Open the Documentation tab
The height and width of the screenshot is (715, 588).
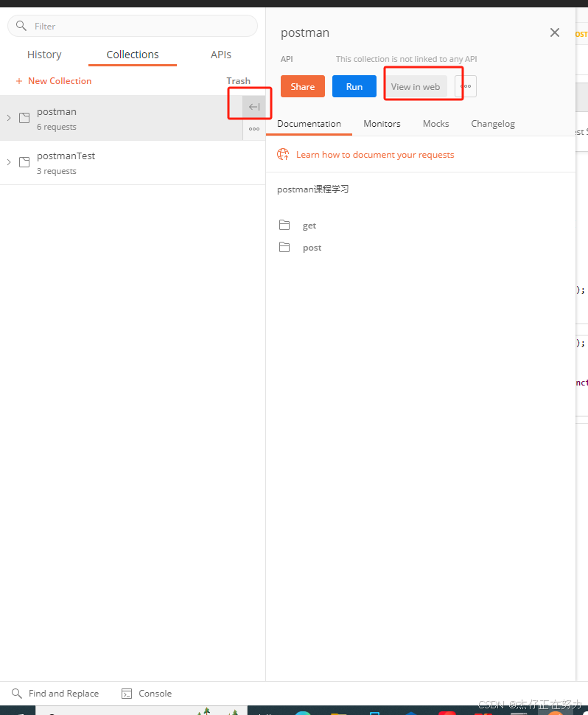tap(309, 124)
